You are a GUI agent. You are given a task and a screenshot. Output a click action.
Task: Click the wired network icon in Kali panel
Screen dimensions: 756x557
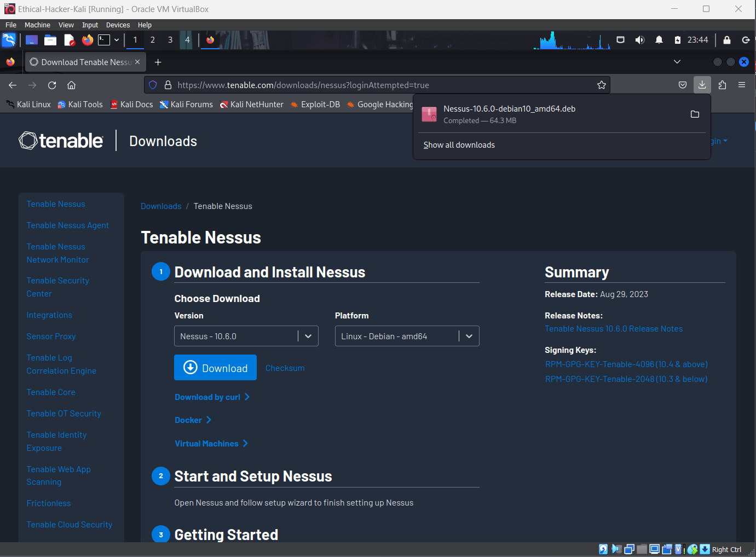(x=620, y=40)
